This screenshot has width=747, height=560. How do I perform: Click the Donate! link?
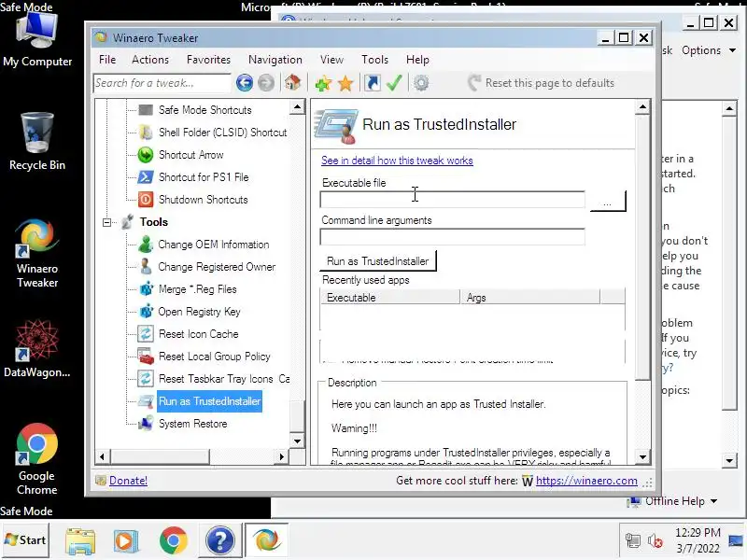point(128,481)
